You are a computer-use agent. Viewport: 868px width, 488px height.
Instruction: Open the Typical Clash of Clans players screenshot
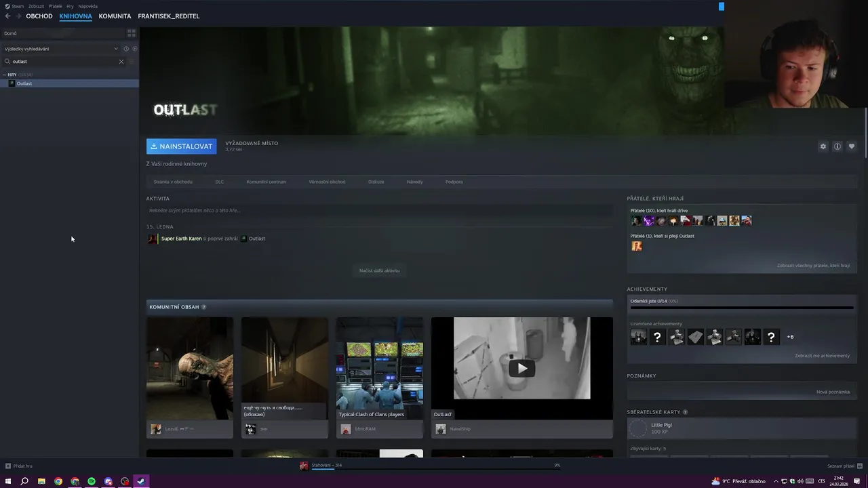click(380, 369)
